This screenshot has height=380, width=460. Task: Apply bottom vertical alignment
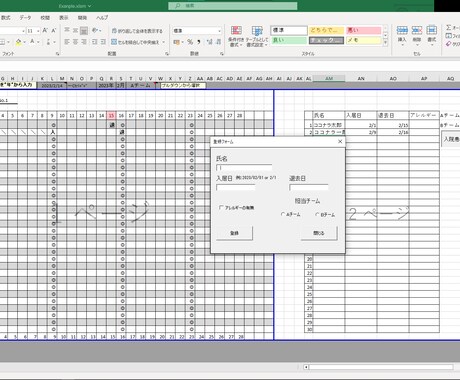[x=84, y=30]
